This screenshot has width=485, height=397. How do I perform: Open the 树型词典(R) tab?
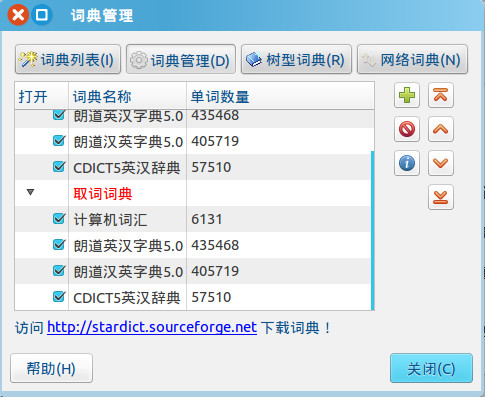pos(296,59)
